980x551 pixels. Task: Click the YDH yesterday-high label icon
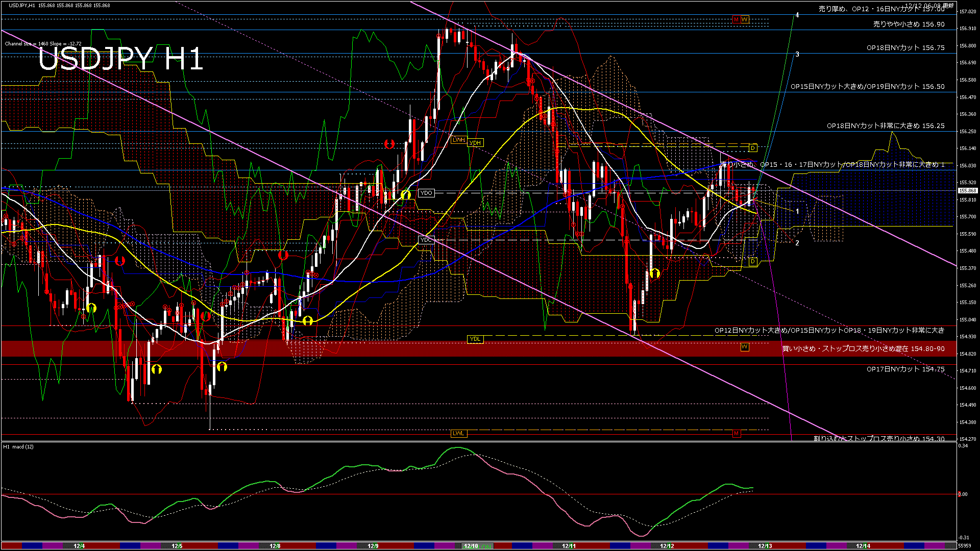[x=475, y=142]
